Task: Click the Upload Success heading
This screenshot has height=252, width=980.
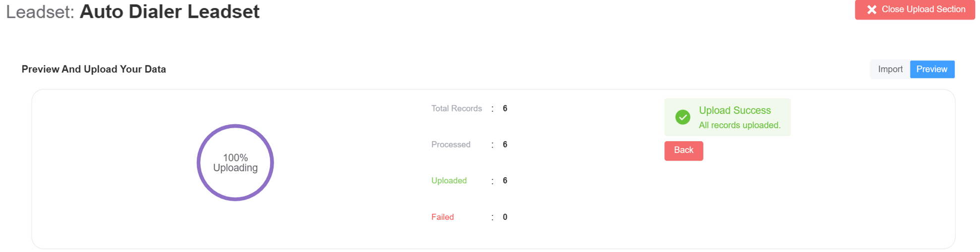Action: (735, 110)
